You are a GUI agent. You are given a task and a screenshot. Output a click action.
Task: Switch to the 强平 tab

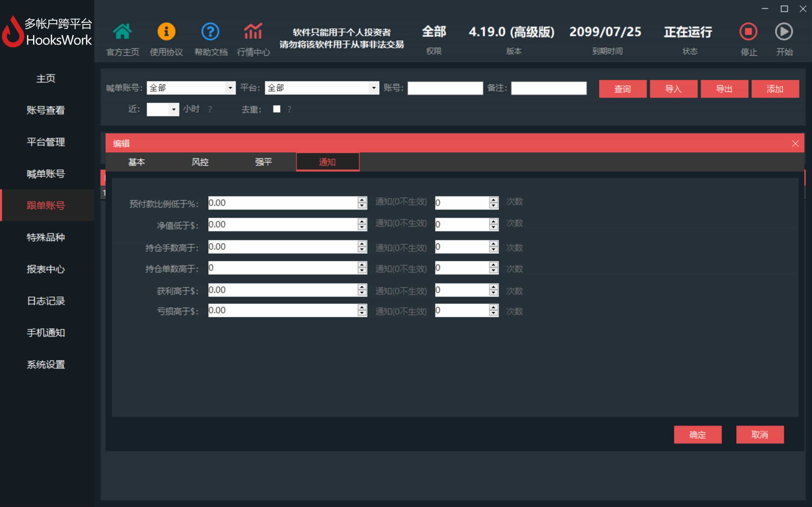[x=263, y=162]
